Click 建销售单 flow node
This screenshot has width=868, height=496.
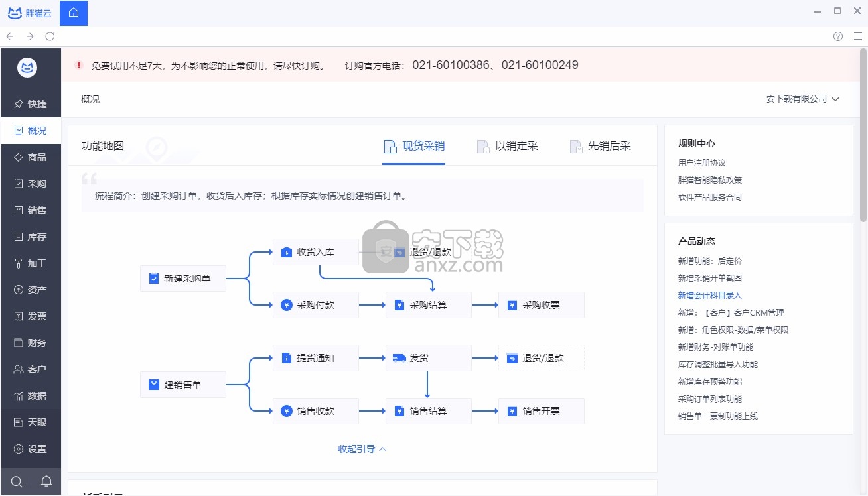(x=183, y=385)
